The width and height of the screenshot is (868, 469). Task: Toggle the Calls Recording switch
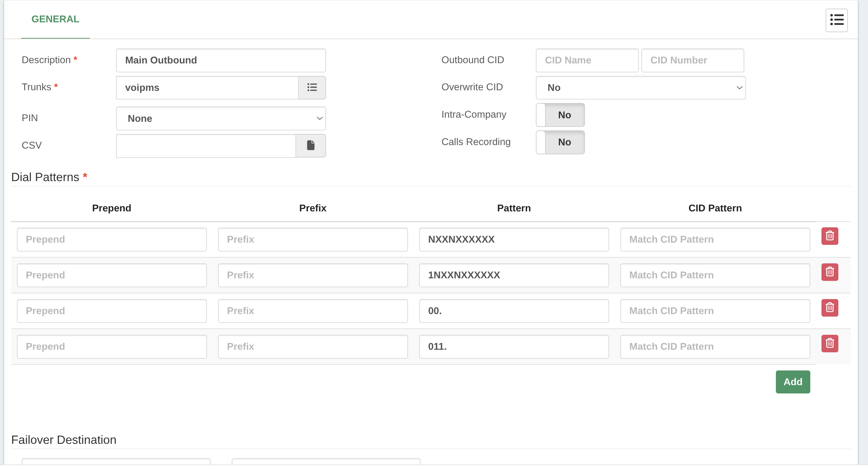coord(560,142)
